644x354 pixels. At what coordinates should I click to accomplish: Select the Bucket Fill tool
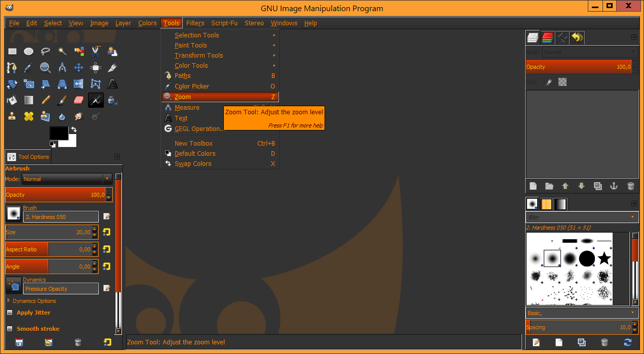tap(12, 100)
